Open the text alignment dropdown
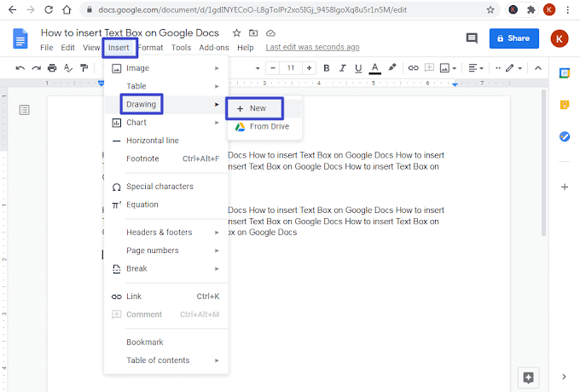Image resolution: width=580 pixels, height=392 pixels. coord(476,68)
